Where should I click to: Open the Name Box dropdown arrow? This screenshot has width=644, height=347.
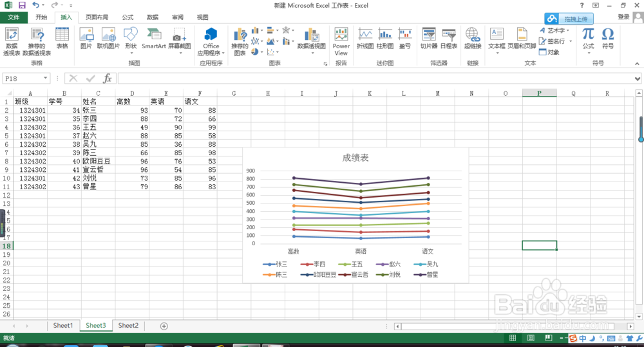(x=45, y=78)
